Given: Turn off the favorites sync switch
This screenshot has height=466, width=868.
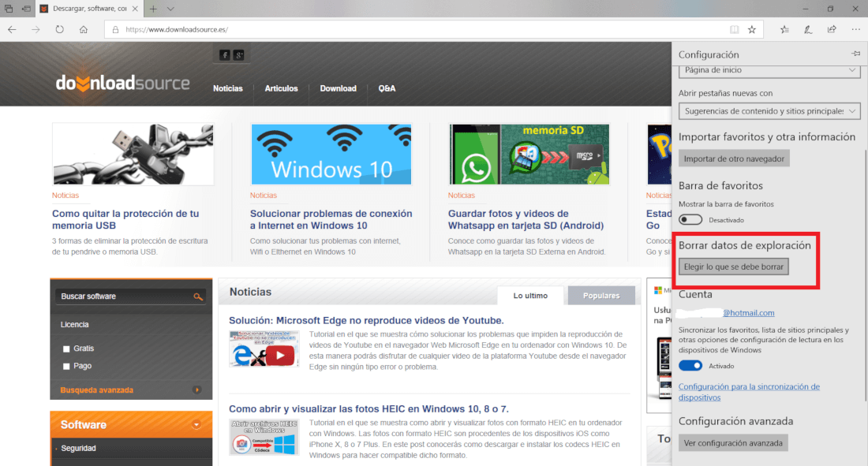Looking at the screenshot, I should (x=690, y=366).
